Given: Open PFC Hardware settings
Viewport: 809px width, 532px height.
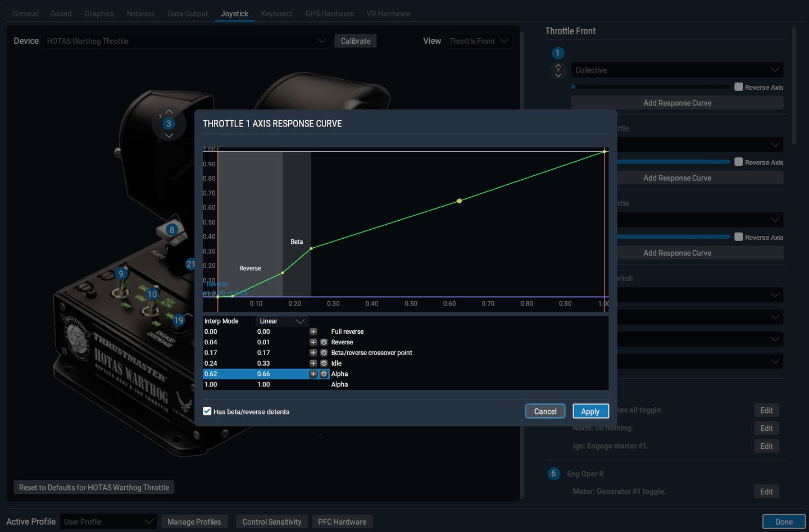Looking at the screenshot, I should (x=342, y=522).
